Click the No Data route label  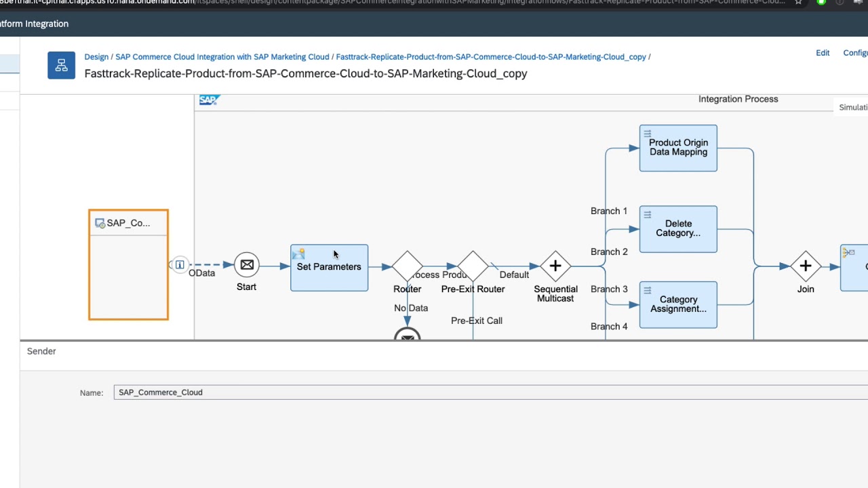tap(411, 308)
